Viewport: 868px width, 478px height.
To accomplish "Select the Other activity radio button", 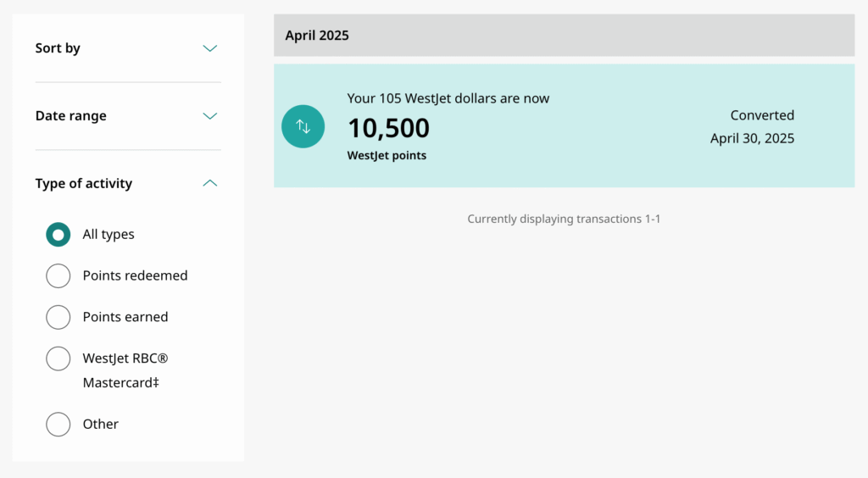I will pyautogui.click(x=58, y=424).
